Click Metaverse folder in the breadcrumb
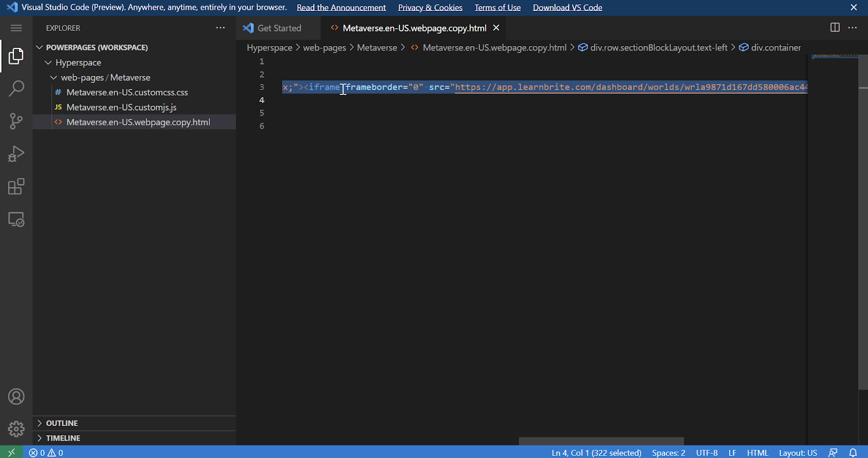This screenshot has width=868, height=458. coord(377,48)
